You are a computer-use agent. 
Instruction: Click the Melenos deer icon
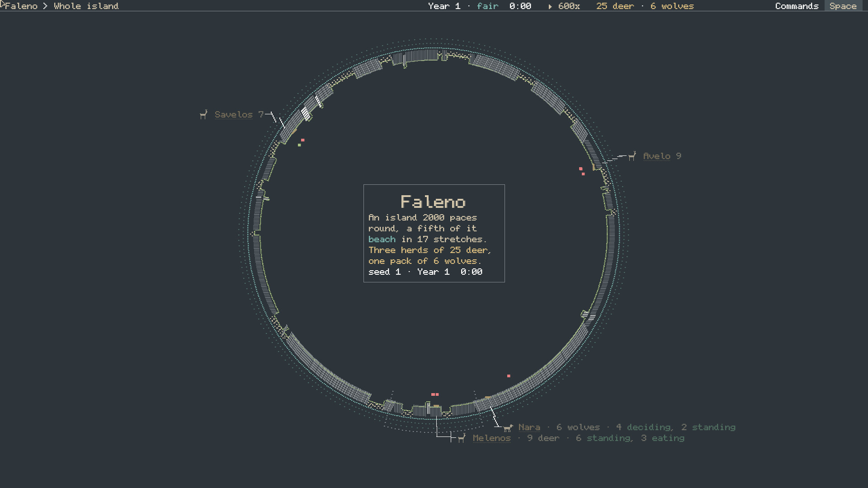[462, 438]
